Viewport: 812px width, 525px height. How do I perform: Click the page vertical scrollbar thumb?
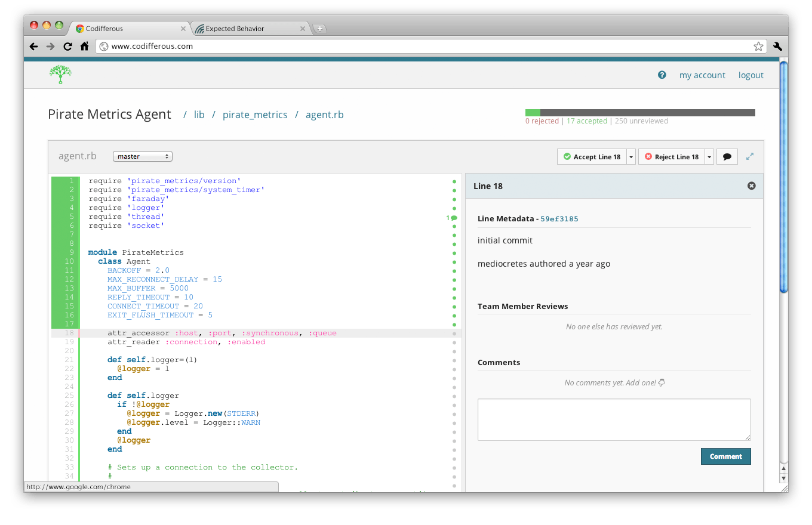click(784, 176)
